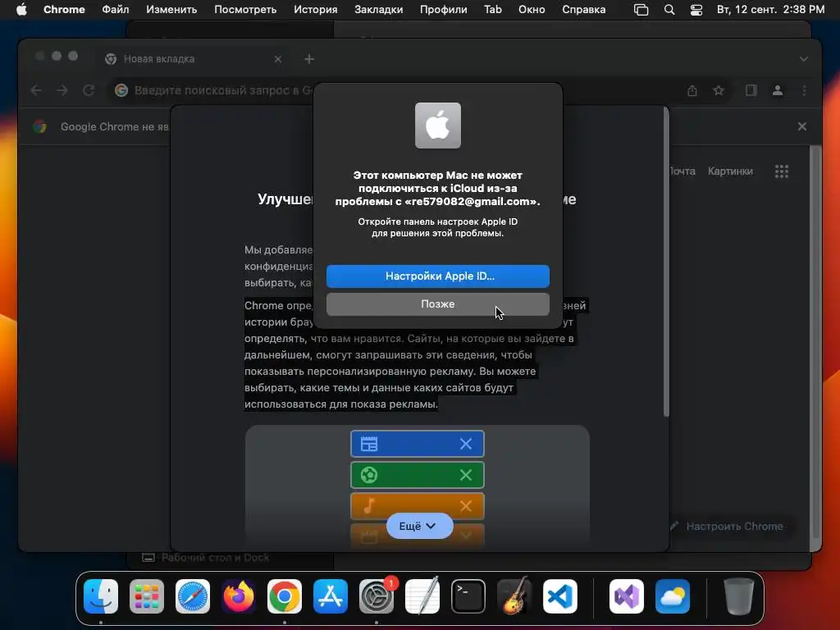Open Chrome profile icon
This screenshot has width=840, height=630.
tap(778, 90)
